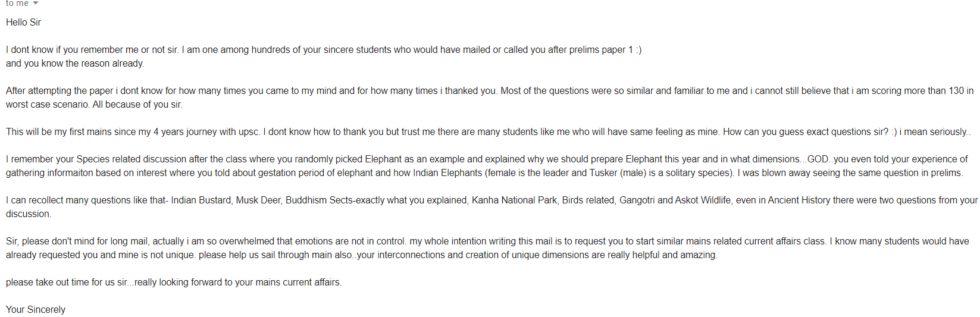The height and width of the screenshot is (317, 980).
Task: Click the 'Hello Sir' greeting line
Action: point(23,23)
